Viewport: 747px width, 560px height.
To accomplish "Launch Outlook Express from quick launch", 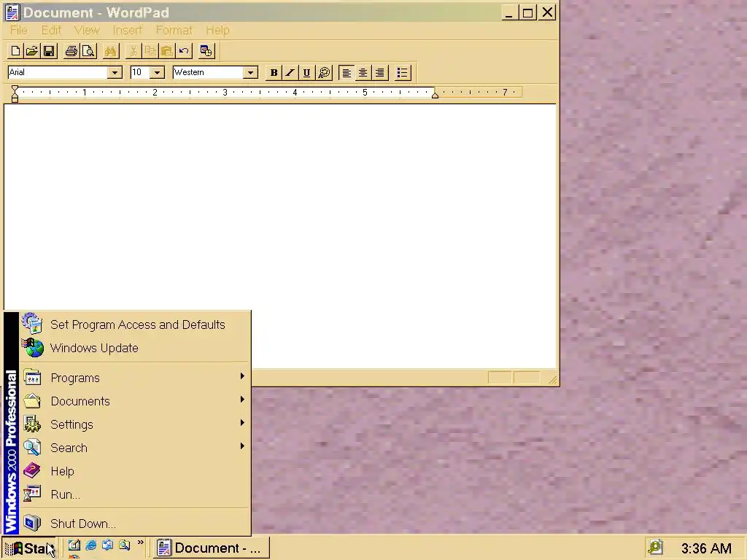I will click(x=108, y=545).
